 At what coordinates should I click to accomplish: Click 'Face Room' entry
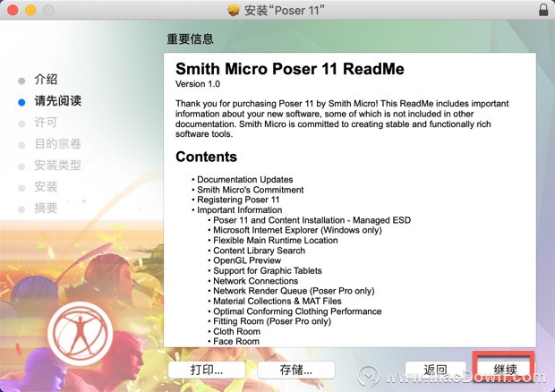pos(236,341)
